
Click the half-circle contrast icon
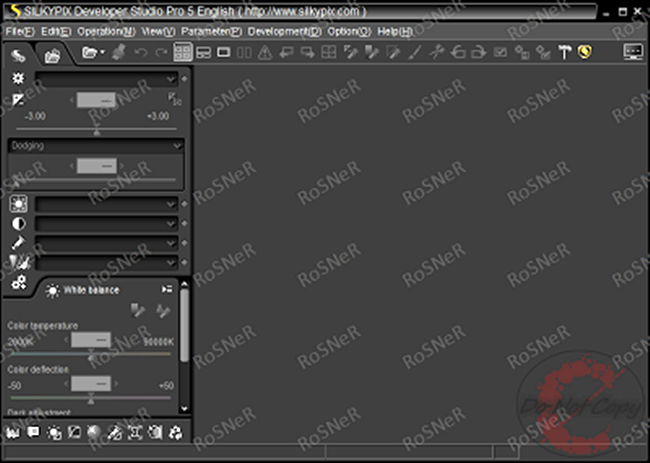[17, 223]
